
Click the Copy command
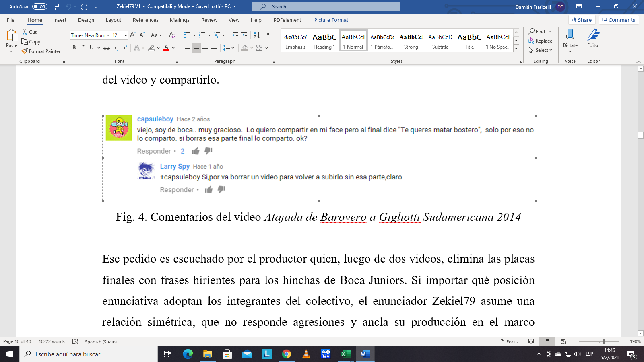point(31,41)
